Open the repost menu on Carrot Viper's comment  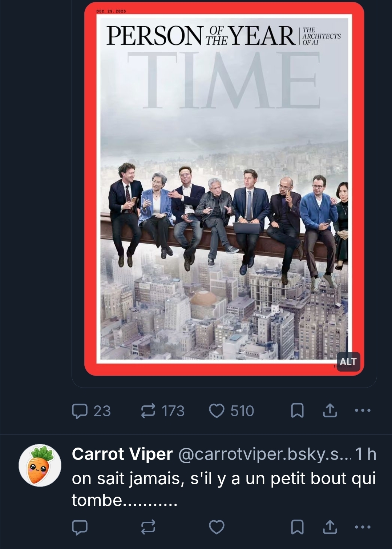pyautogui.click(x=148, y=527)
